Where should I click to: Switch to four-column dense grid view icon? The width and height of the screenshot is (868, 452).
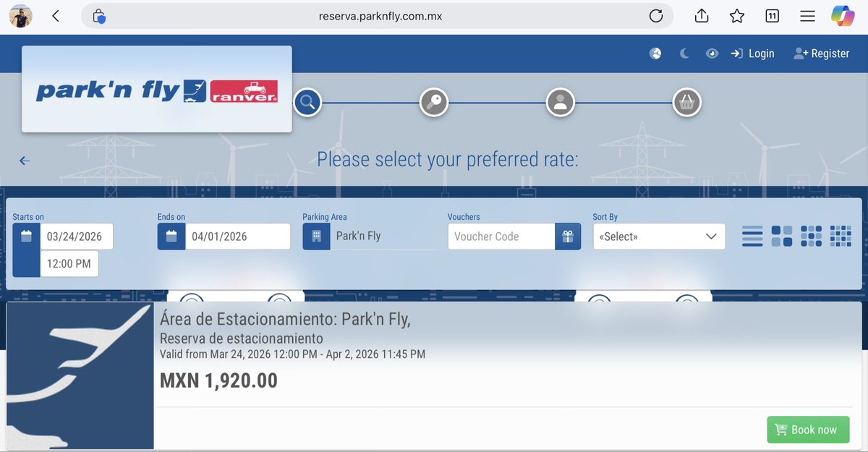tap(841, 236)
